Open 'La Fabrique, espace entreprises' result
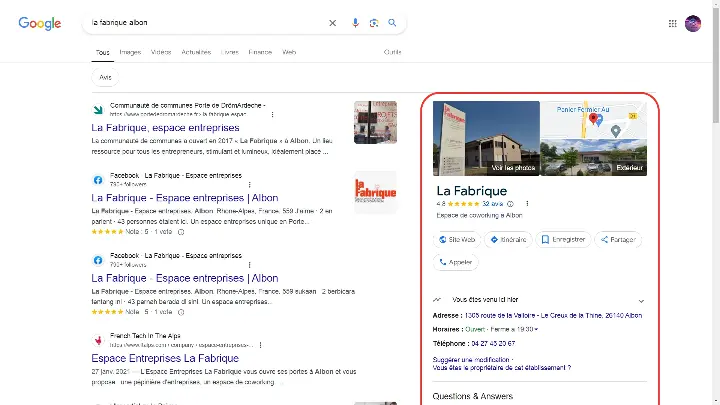Screen dimensions: 720x405 (165, 128)
